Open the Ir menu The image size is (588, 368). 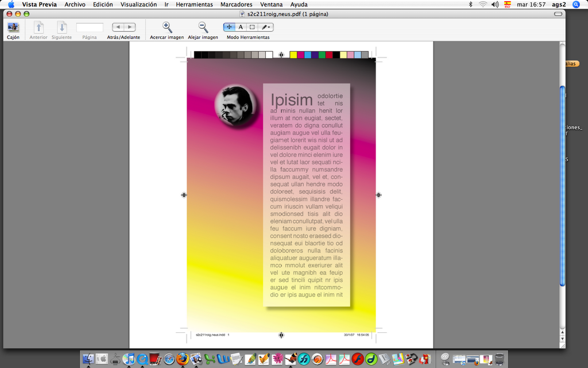[167, 5]
